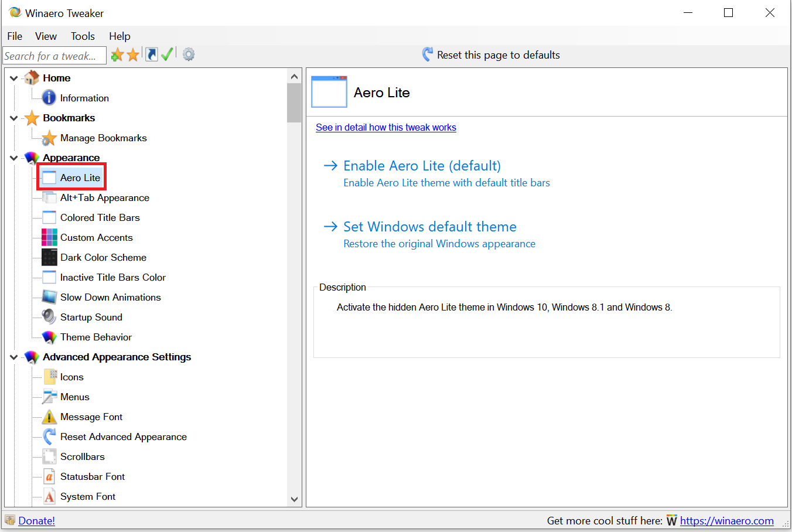Collapse the Home tree node
This screenshot has height=532, width=792.
click(14, 78)
